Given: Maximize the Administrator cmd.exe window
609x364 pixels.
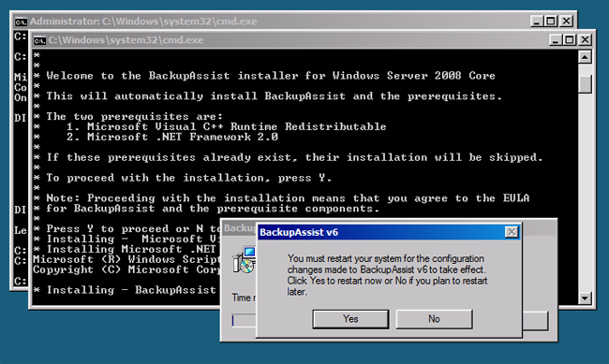Looking at the screenshot, I should [551, 21].
